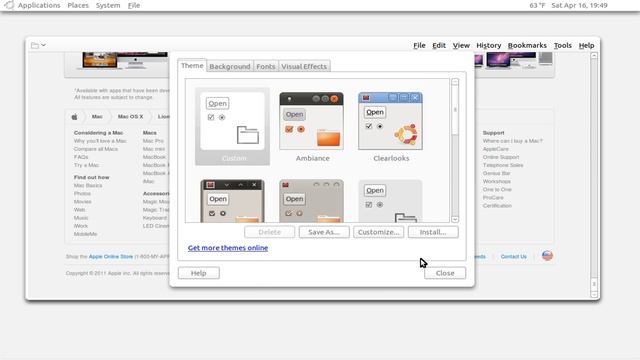The height and width of the screenshot is (360, 640).
Task: Pick the gray folder theme in second row
Action: pos(390,201)
